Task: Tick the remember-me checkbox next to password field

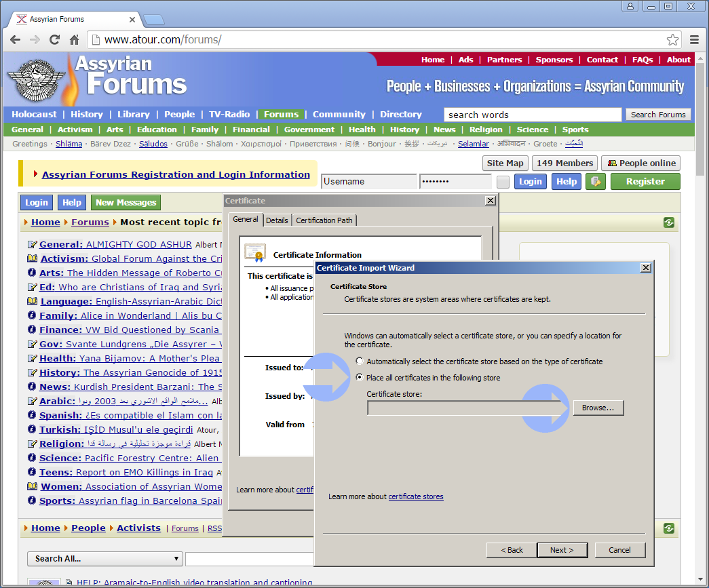Action: coord(503,182)
